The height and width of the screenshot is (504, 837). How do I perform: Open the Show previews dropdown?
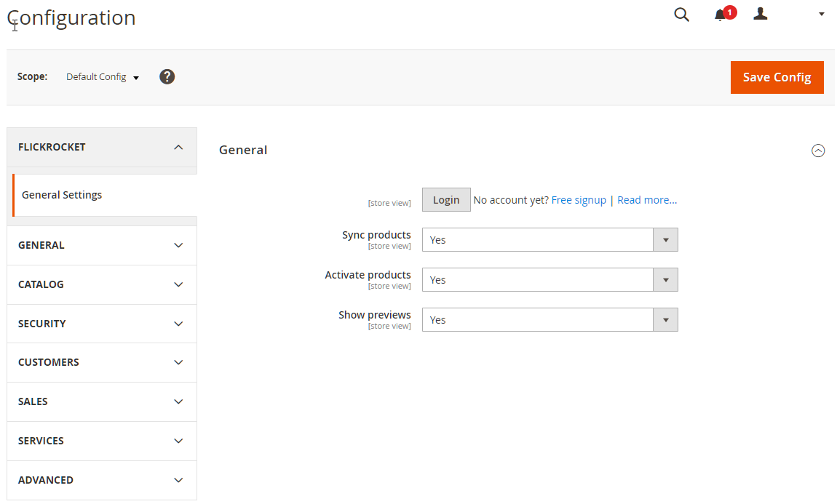coord(550,320)
